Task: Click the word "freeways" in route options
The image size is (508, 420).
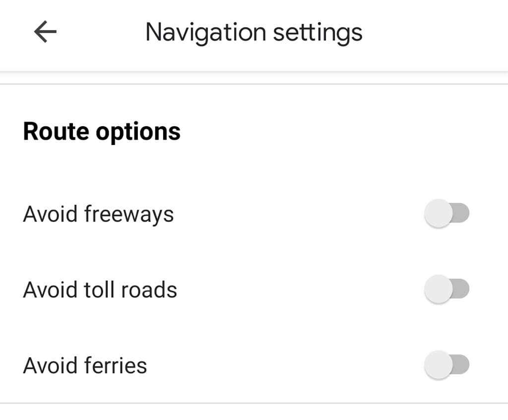Action: pyautogui.click(x=128, y=214)
